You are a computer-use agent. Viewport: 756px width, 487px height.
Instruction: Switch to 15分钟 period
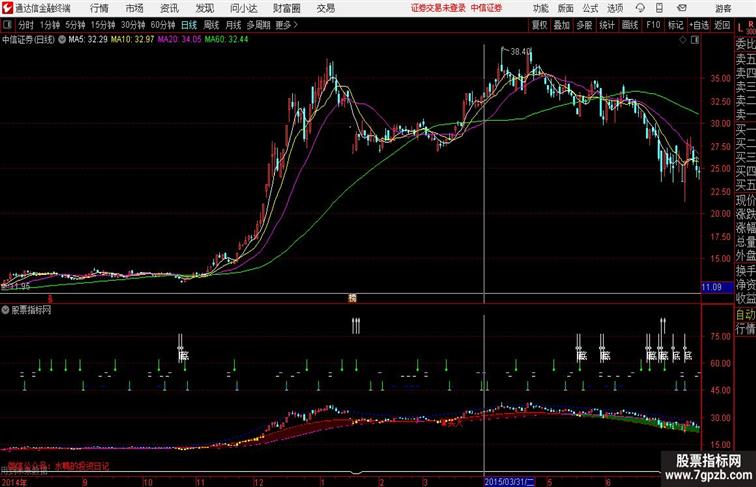(x=103, y=25)
